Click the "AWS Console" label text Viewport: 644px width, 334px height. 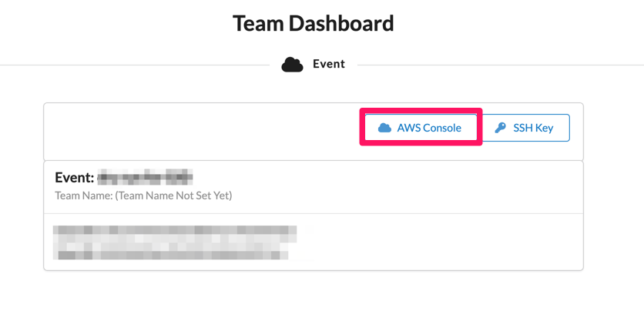(x=429, y=128)
